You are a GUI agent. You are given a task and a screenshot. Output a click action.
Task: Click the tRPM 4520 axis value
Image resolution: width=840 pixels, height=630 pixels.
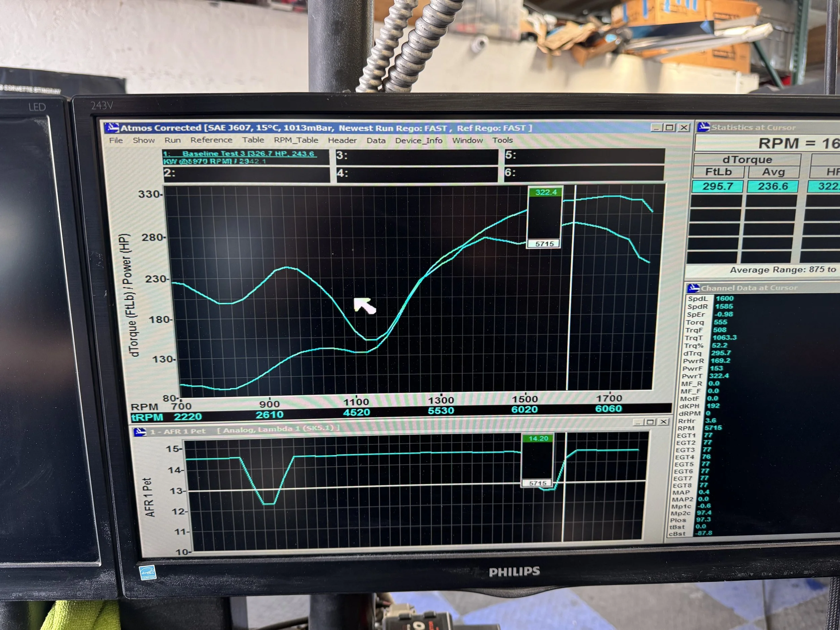point(356,412)
